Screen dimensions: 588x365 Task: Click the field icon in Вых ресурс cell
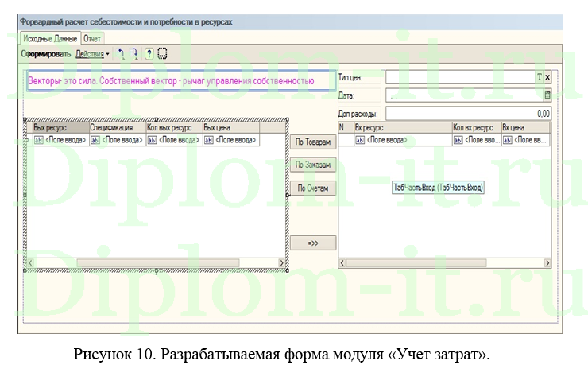[39, 140]
